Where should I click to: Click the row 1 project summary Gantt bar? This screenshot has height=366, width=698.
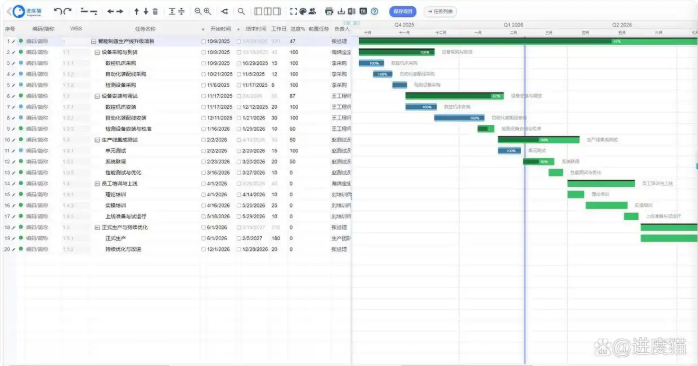tap(528, 41)
